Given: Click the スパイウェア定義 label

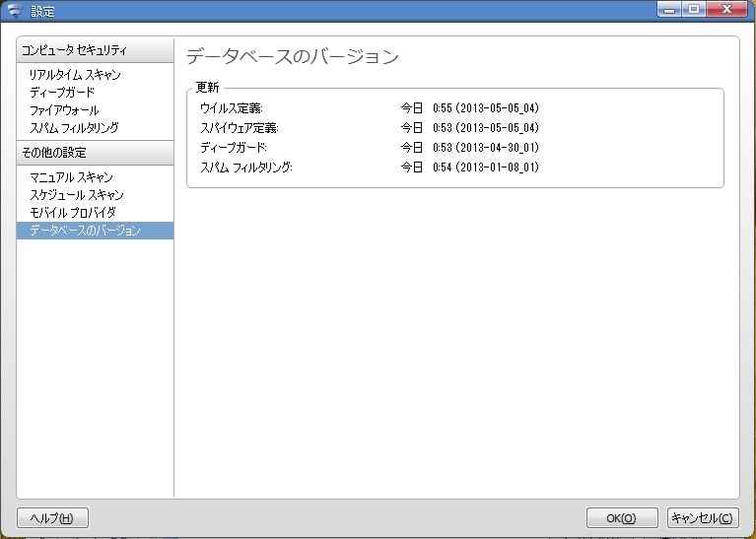Looking at the screenshot, I should point(240,128).
